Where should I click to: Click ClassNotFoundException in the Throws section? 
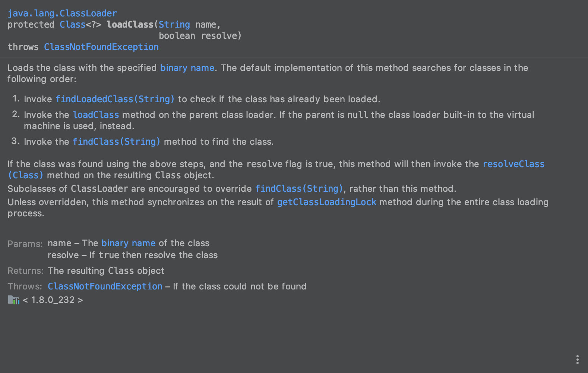105,286
